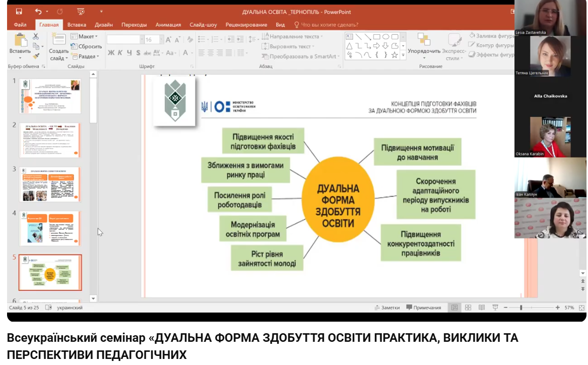Click the Save icon in quick access toolbar
The width and height of the screenshot is (588, 365).
[19, 12]
